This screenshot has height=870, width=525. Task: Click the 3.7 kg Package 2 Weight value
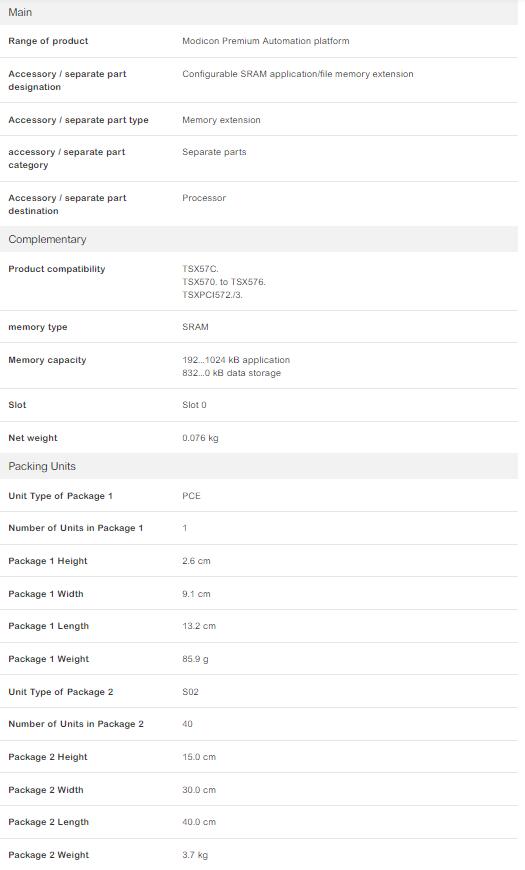click(195, 855)
